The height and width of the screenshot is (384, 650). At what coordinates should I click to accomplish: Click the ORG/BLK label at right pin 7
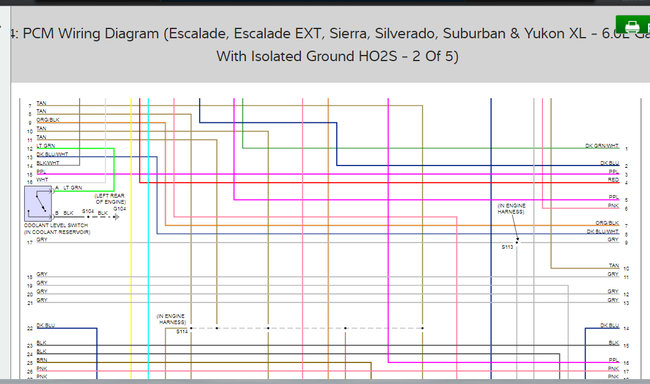pyautogui.click(x=607, y=223)
